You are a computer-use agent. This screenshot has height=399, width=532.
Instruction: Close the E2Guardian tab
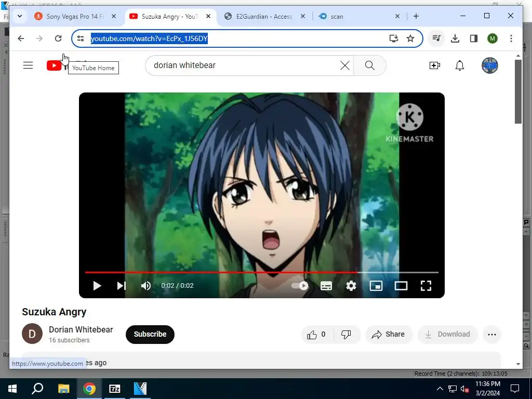[x=303, y=16]
